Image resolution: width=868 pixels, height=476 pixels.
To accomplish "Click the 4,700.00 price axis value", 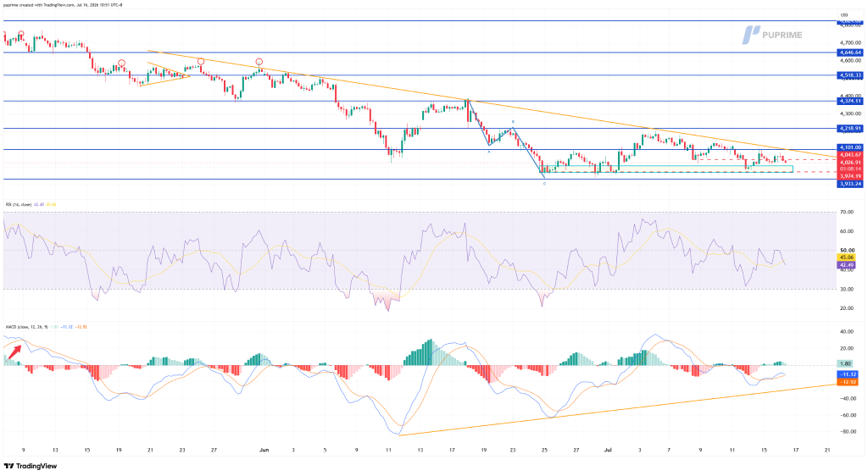I will (849, 42).
